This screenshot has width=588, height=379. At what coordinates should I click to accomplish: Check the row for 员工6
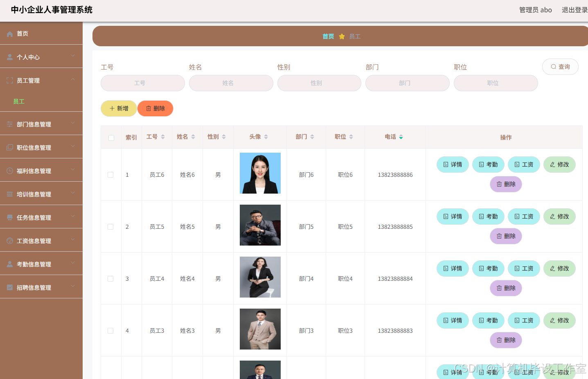pos(110,175)
